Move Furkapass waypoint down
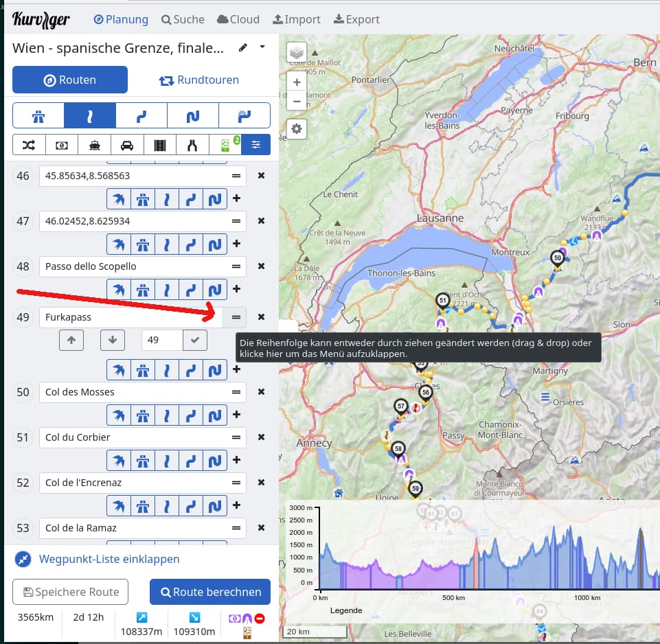 pos(113,340)
